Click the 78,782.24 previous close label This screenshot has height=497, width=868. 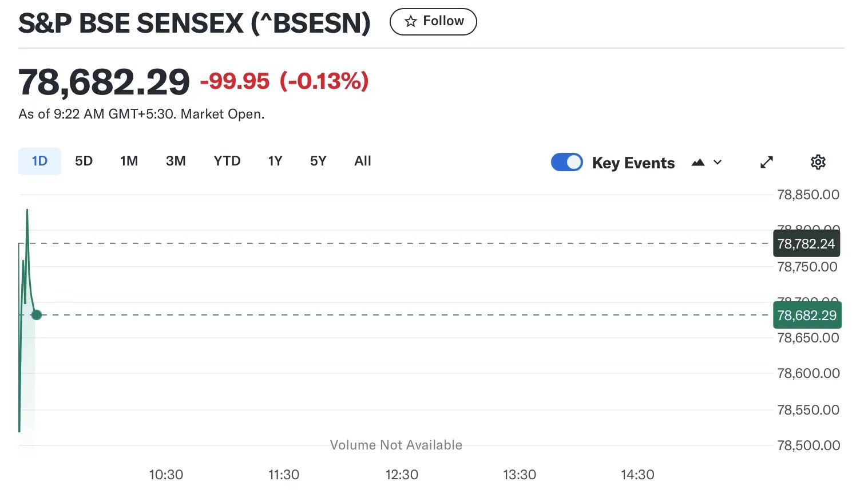click(x=806, y=244)
